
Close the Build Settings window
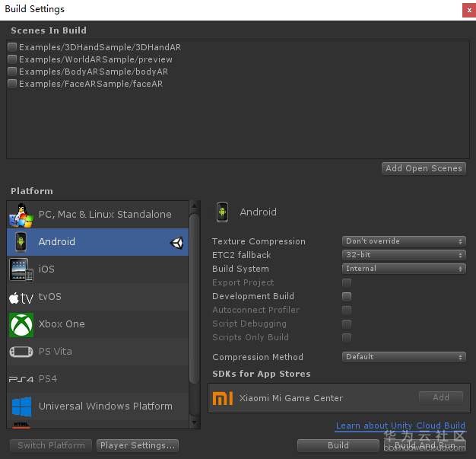tap(469, 11)
